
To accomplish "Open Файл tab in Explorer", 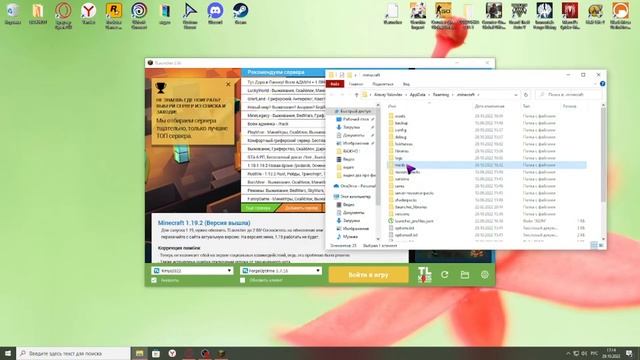I will (335, 84).
